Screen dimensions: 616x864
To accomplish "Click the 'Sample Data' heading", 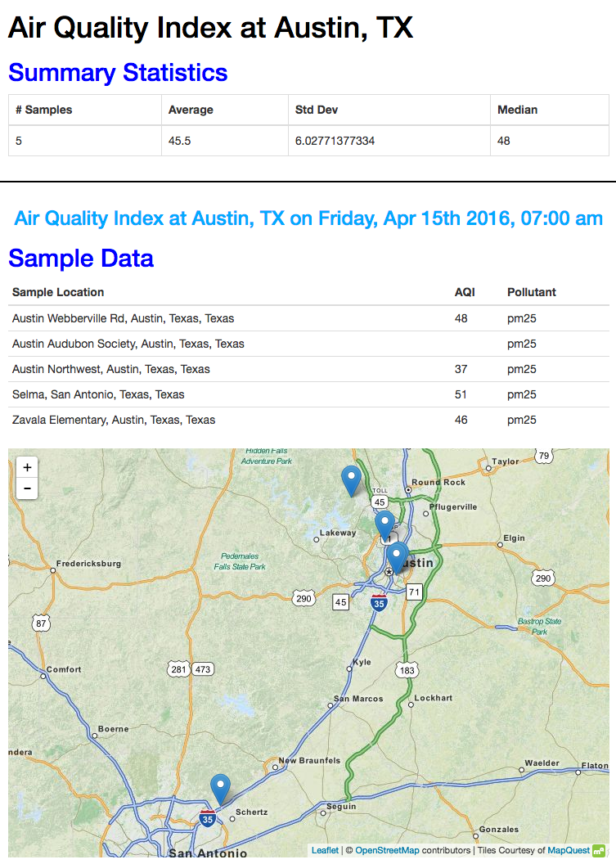I will point(81,259).
